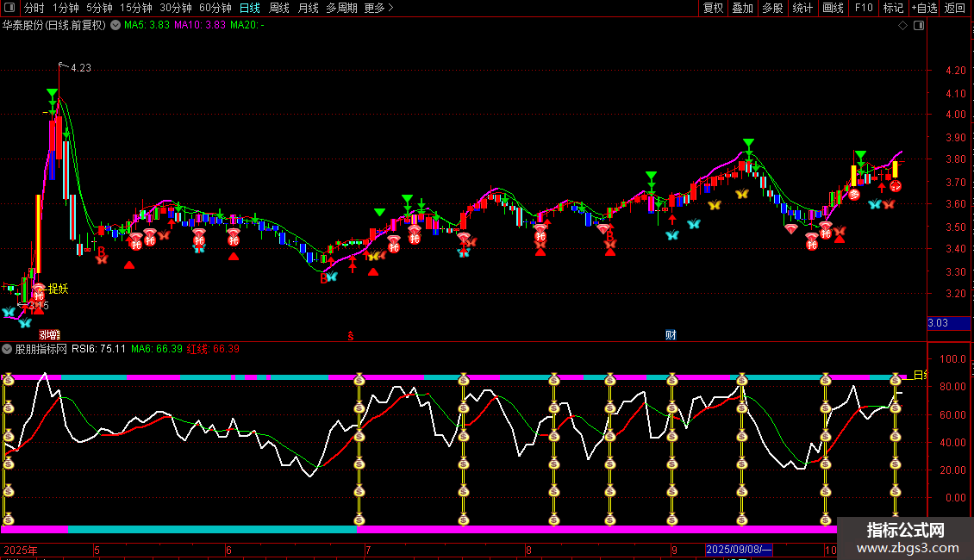This screenshot has width=974, height=560.
Task: Click the 红线: 66.39 value
Action: point(213,349)
